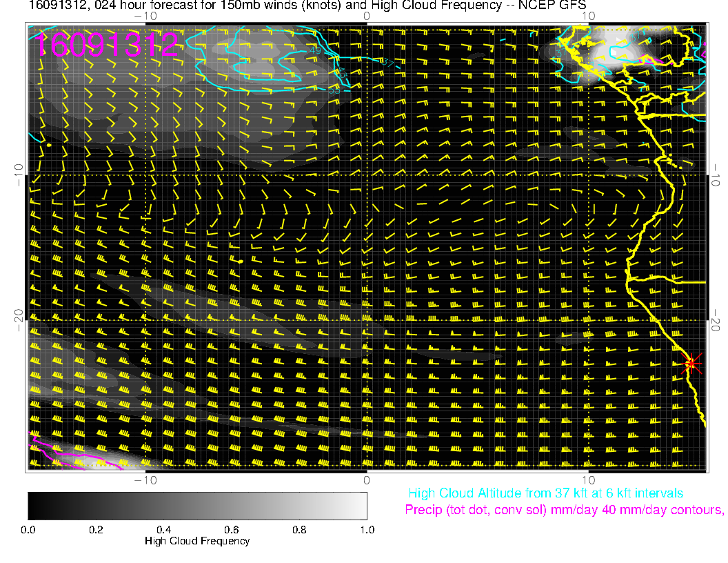Click the right axis latitude label -20

[x=716, y=320]
